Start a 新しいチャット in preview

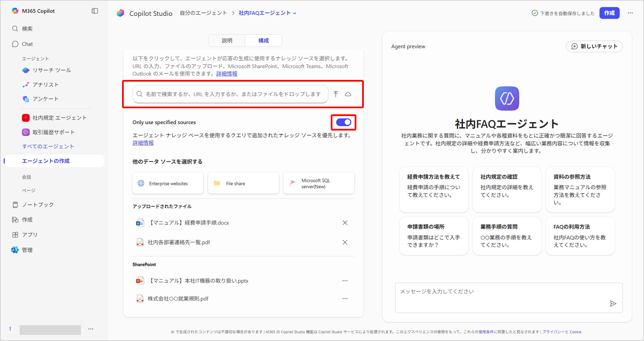click(594, 47)
